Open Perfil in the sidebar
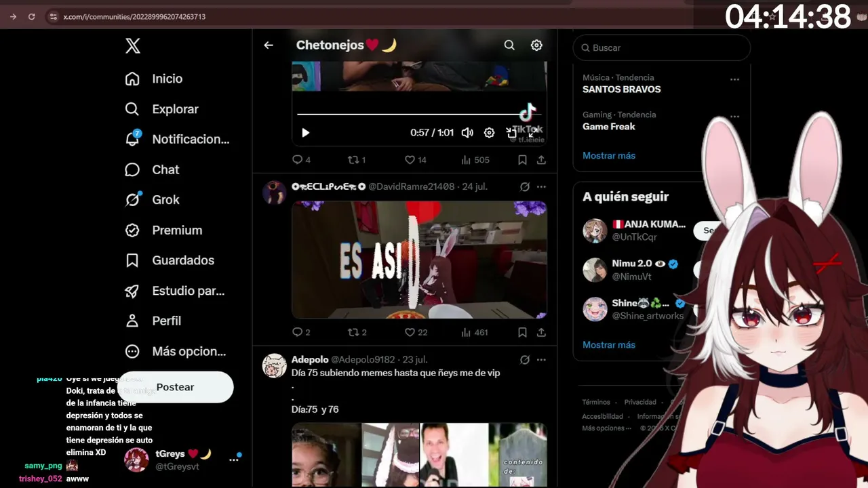The width and height of the screenshot is (868, 488). coord(153,321)
